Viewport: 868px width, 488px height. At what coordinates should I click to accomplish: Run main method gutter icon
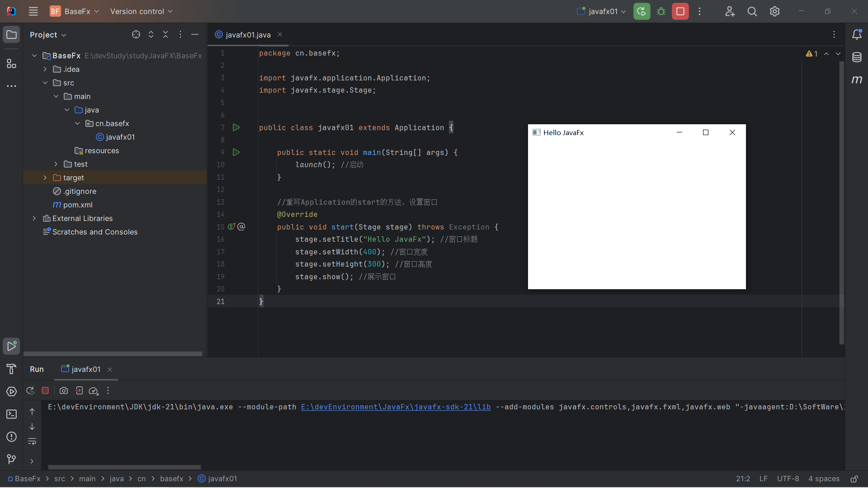point(236,152)
